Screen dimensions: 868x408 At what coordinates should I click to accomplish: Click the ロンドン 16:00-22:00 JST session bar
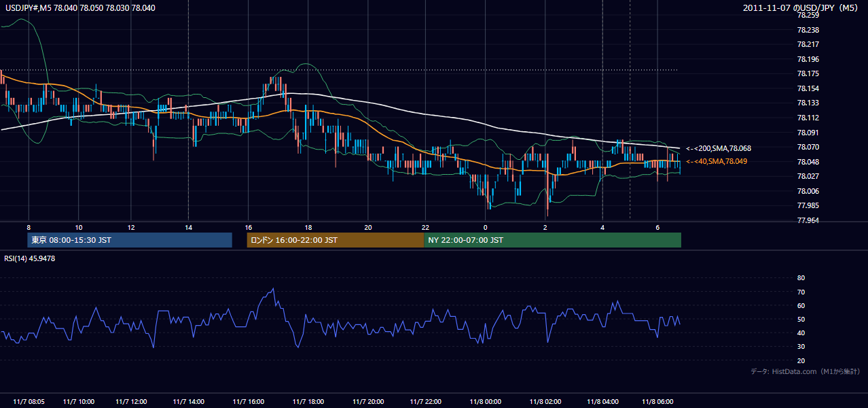click(336, 240)
